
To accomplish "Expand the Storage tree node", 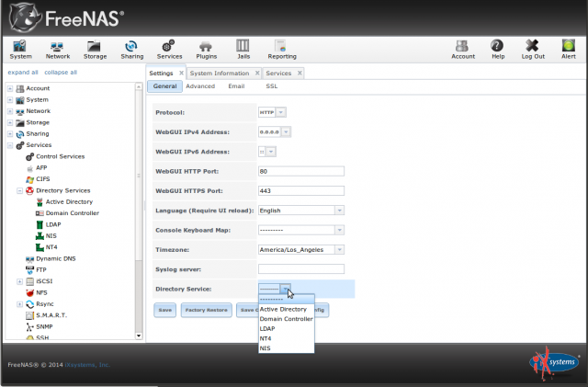I will tap(10, 123).
